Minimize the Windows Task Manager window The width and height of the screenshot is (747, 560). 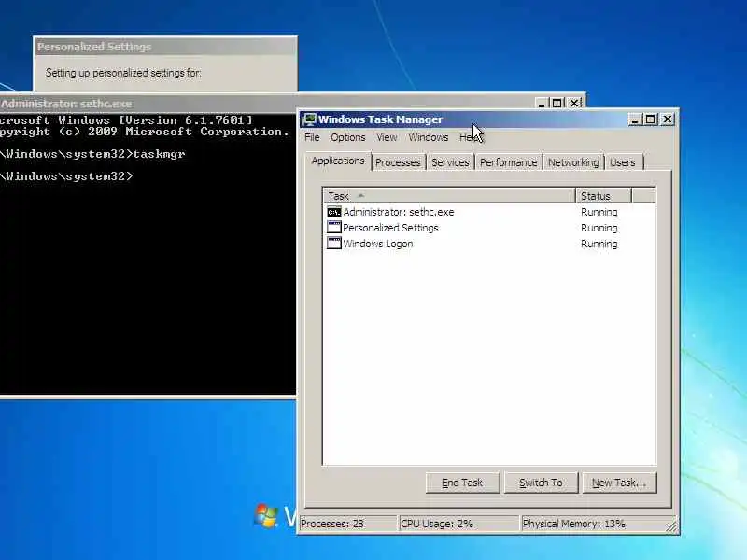pyautogui.click(x=635, y=119)
